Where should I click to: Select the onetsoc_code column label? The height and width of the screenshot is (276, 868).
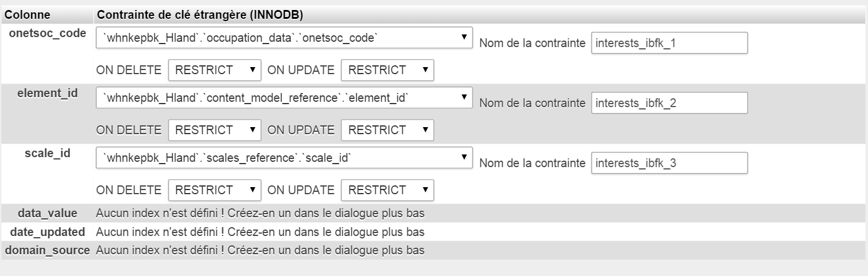(x=48, y=33)
